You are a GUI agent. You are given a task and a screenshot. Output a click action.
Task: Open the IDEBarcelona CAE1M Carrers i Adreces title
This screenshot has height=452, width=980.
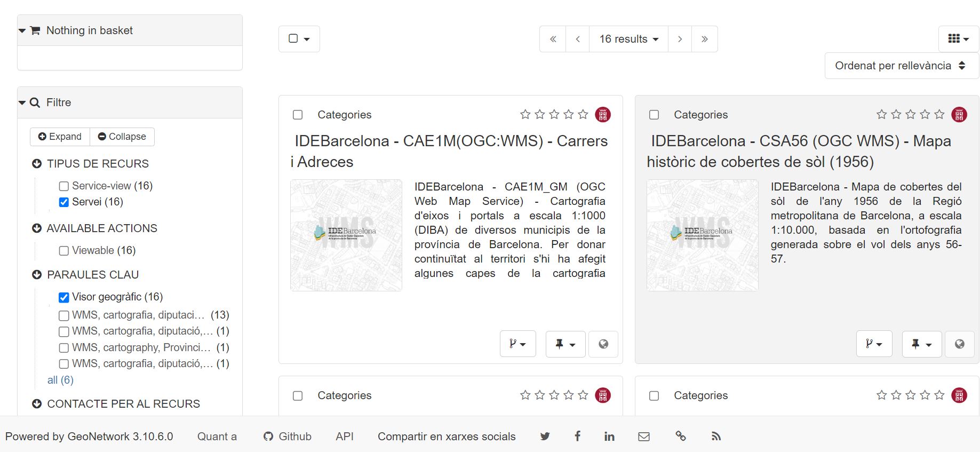(449, 152)
